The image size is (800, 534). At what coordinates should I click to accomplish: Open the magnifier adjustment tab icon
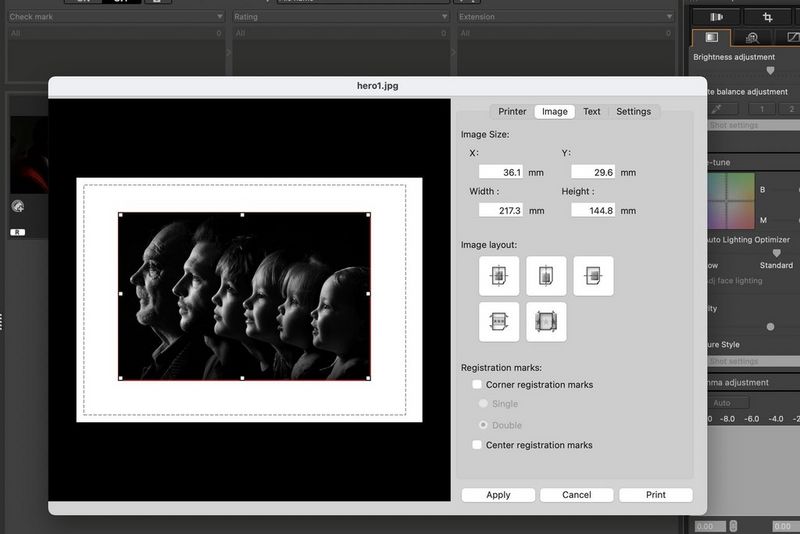[x=751, y=38]
